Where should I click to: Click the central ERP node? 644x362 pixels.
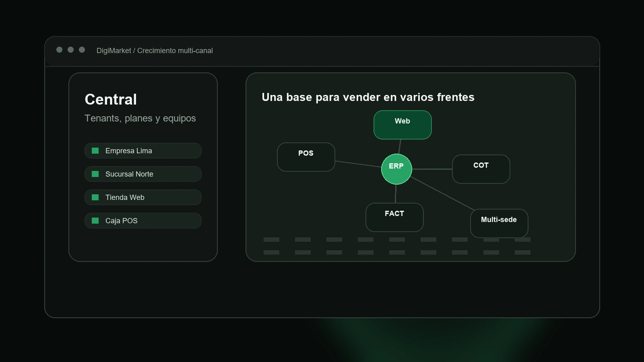coord(396,169)
